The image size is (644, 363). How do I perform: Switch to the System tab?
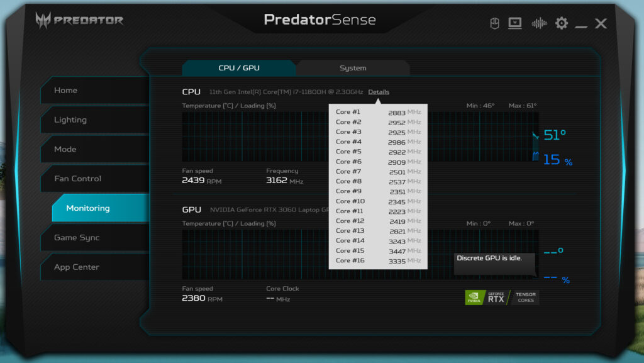click(x=353, y=68)
